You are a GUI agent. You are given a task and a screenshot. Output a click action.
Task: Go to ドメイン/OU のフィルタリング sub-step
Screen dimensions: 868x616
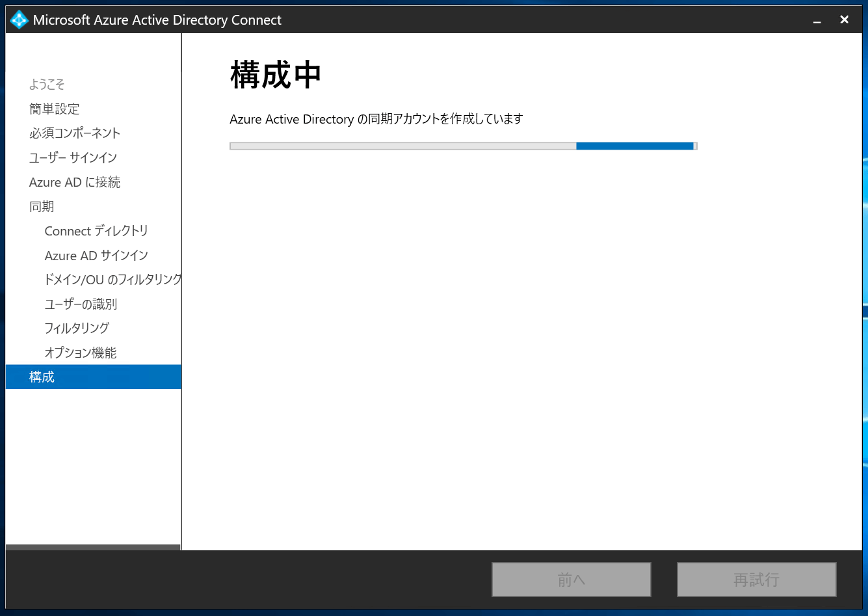tap(112, 280)
